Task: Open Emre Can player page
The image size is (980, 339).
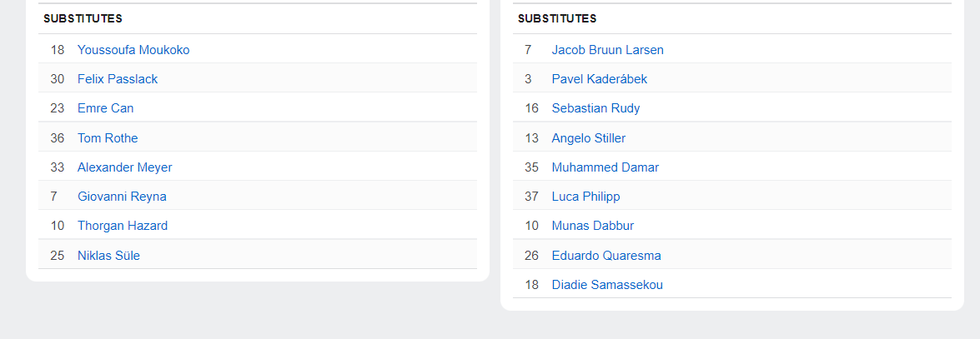Action: click(106, 108)
